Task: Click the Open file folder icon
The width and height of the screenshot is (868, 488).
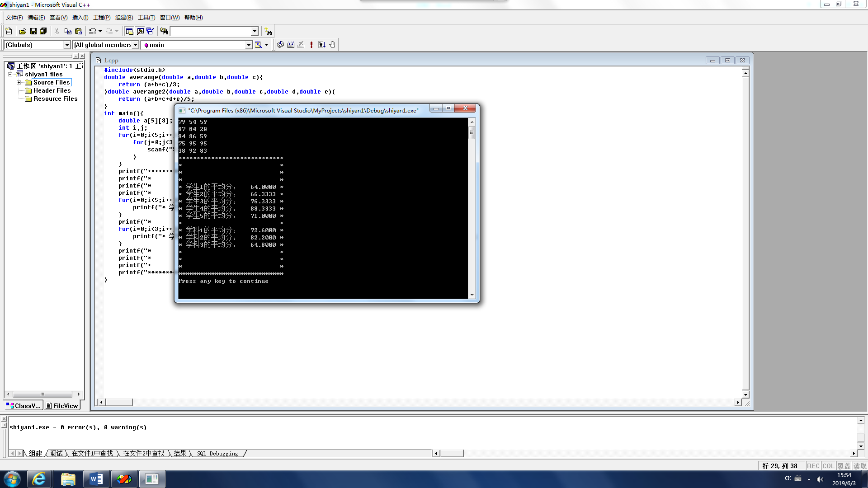Action: click(x=23, y=31)
